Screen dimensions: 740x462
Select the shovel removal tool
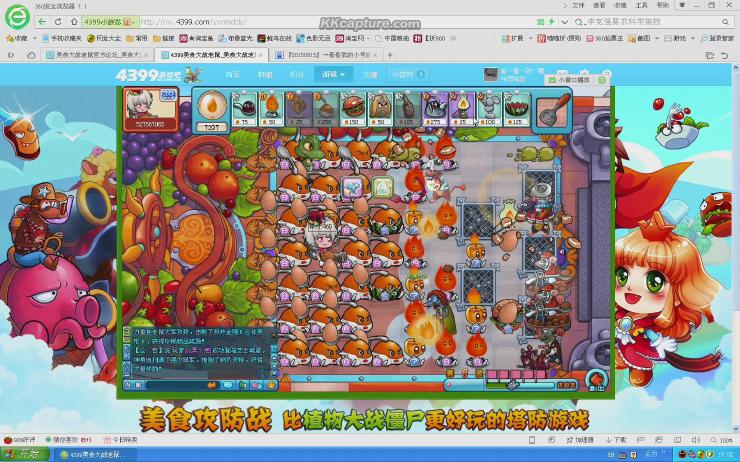[x=553, y=111]
